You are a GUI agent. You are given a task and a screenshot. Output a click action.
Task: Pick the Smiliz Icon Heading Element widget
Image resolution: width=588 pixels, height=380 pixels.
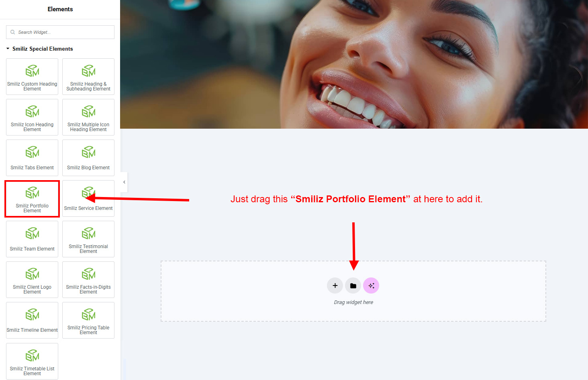(32, 117)
